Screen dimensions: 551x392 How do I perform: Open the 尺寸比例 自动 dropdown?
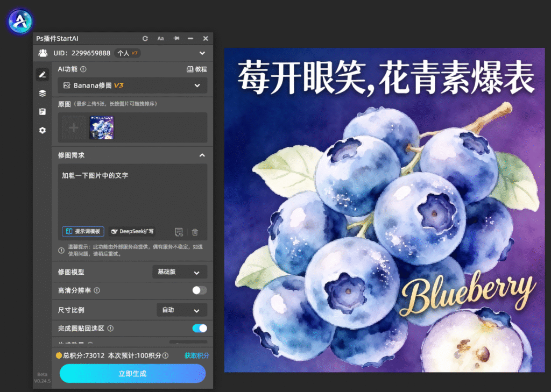click(x=182, y=310)
